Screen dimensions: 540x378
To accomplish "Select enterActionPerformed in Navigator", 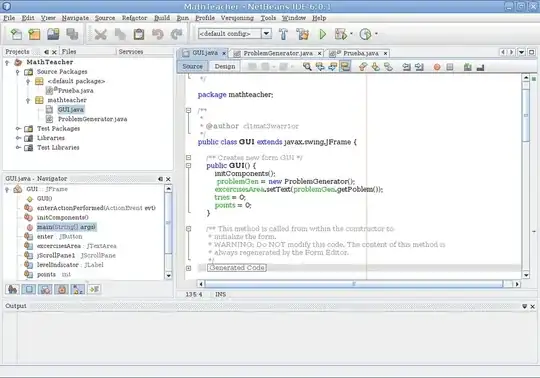I will (96, 208).
